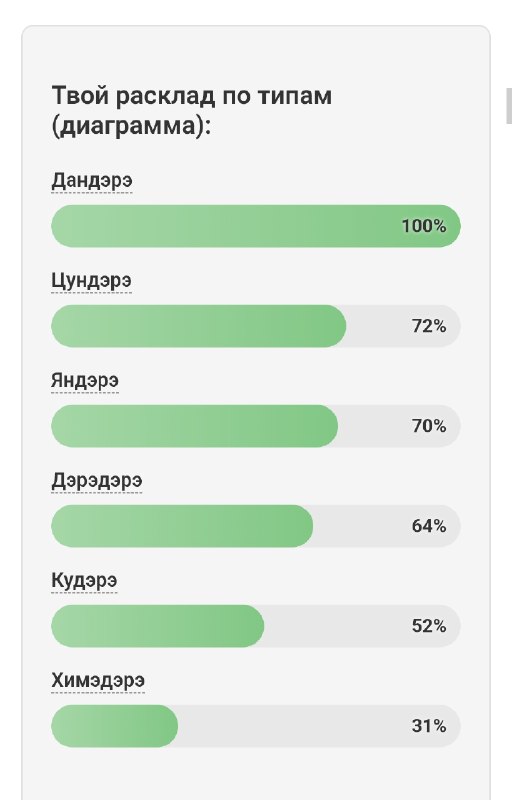This screenshot has width=512, height=800.
Task: Click the Яндэрэ green progress bar
Action: [x=194, y=426]
